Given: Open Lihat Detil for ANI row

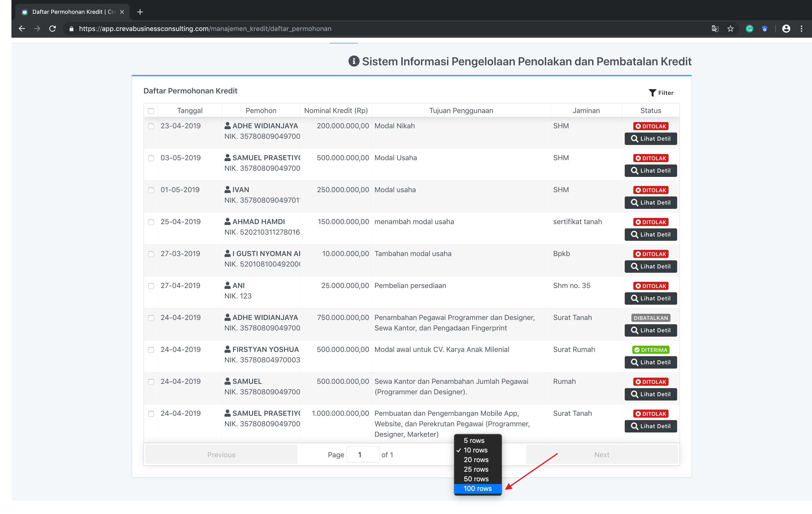Looking at the screenshot, I should (650, 298).
